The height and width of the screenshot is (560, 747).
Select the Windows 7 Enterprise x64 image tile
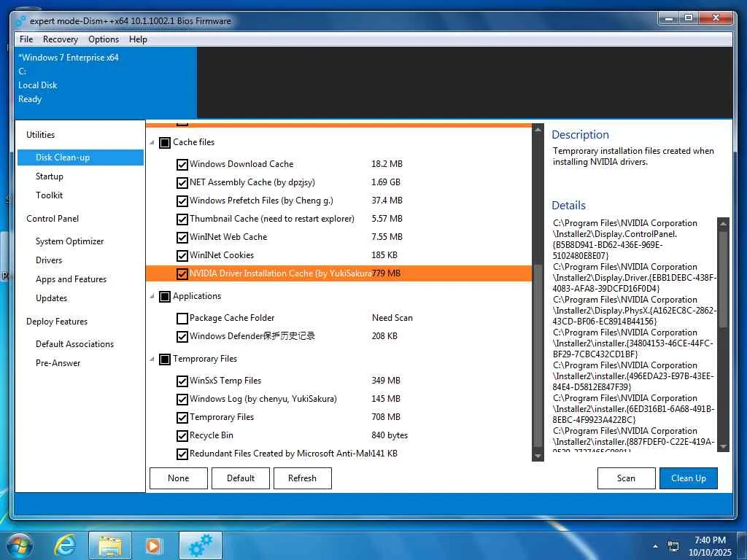click(x=105, y=82)
